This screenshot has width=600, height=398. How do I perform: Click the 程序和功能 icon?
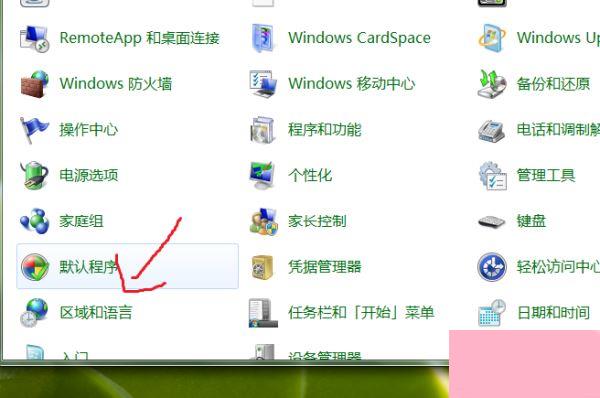pos(262,130)
